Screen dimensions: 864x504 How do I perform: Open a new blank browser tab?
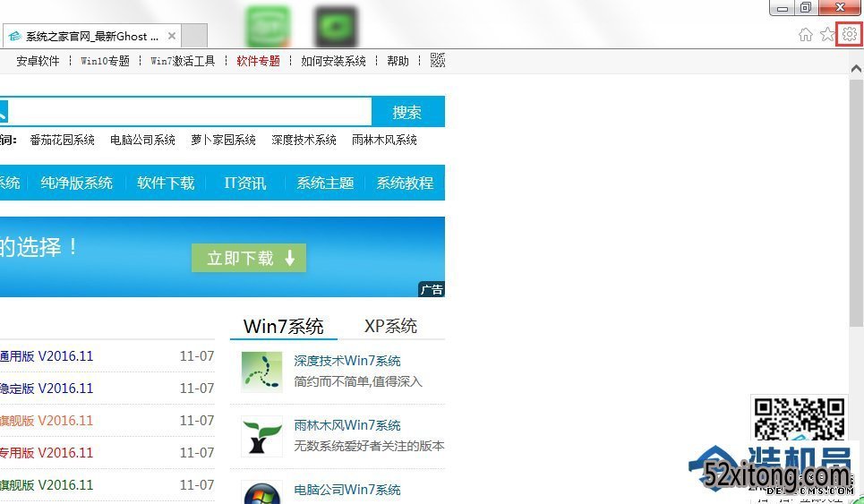coord(194,36)
